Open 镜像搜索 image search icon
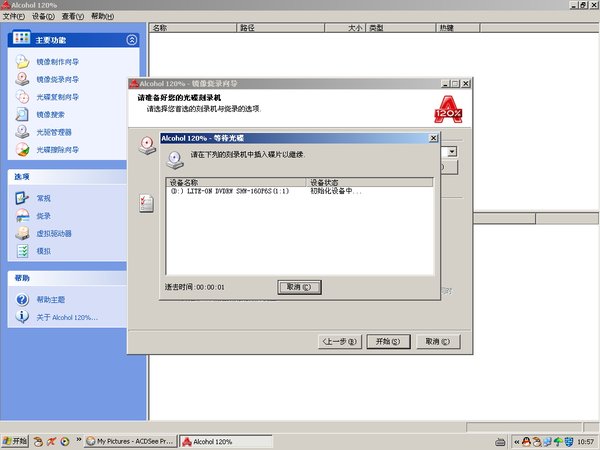Screen dimensions: 600x450 click(22, 114)
